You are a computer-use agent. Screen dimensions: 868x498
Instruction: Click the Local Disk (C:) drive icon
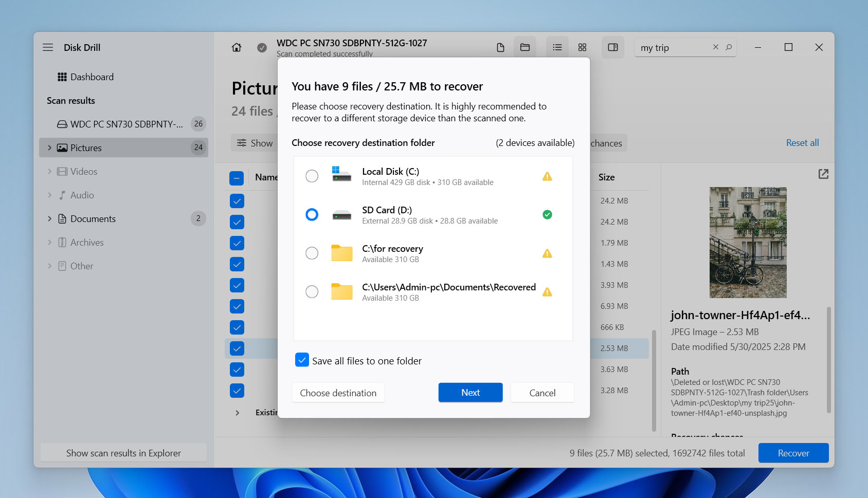point(341,174)
